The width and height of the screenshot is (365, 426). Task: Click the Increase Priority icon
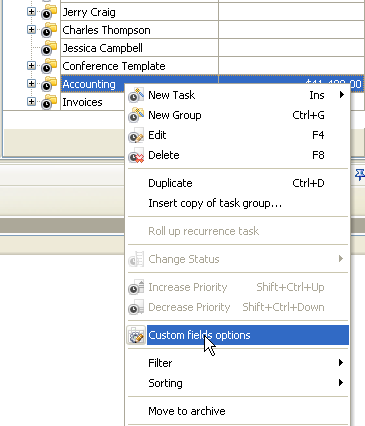(136, 287)
